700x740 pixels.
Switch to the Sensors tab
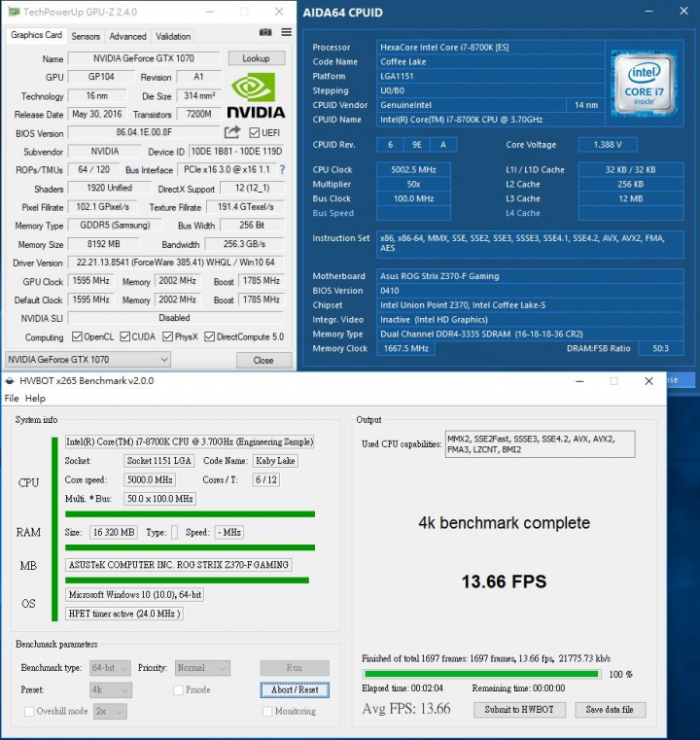tap(86, 36)
